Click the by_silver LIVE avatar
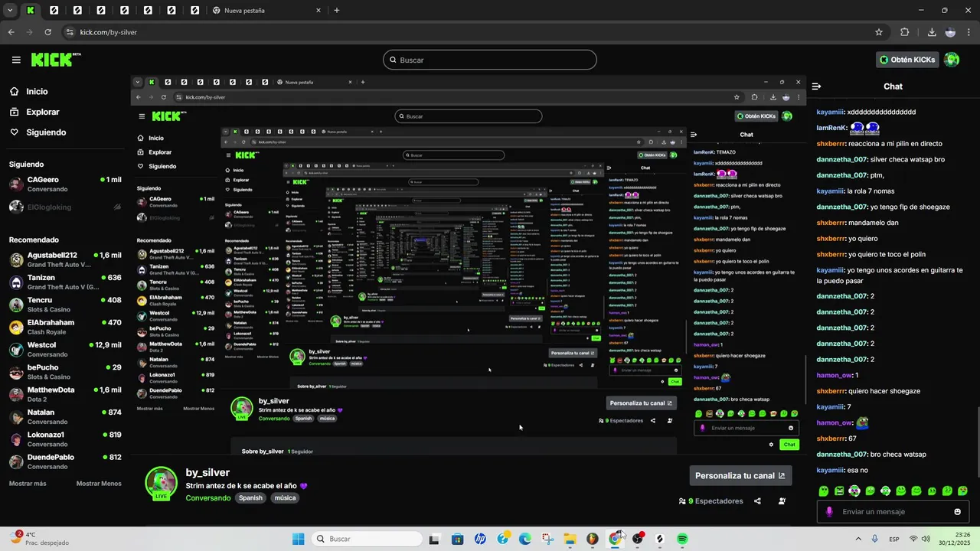980x551 pixels. coord(161,483)
